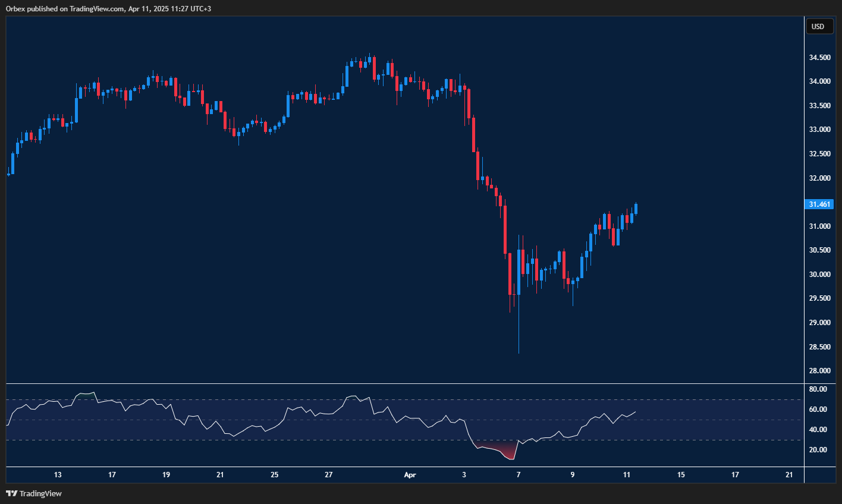Click the divider between price chart and RSI pane
842x504 pixels.
404,384
